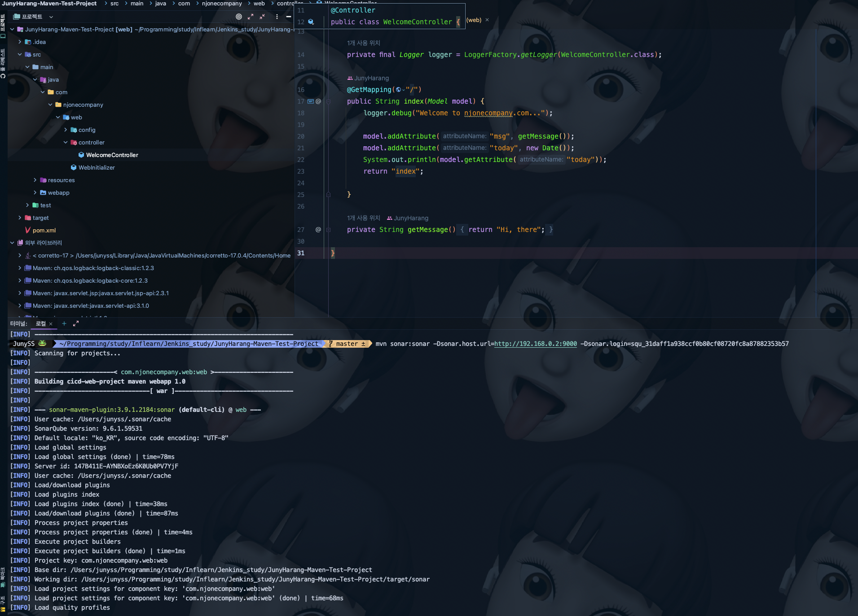Click usages hint above getMessage method

click(364, 218)
